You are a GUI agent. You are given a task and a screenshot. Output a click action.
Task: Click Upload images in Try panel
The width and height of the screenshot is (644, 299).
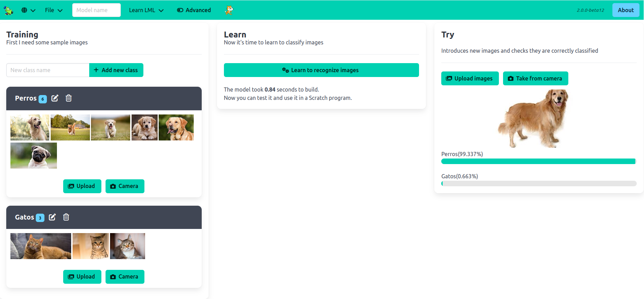470,78
